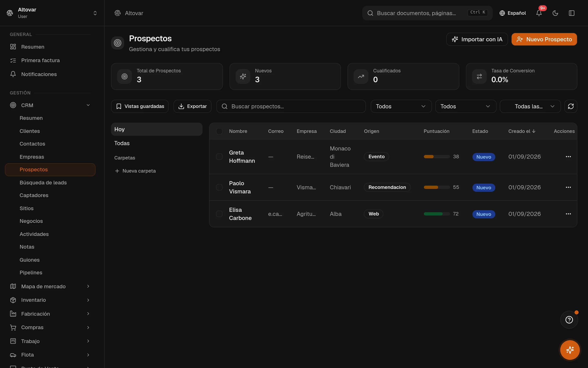588x368 pixels.
Task: Open Contactos in the sidebar
Action: pyautogui.click(x=50, y=144)
